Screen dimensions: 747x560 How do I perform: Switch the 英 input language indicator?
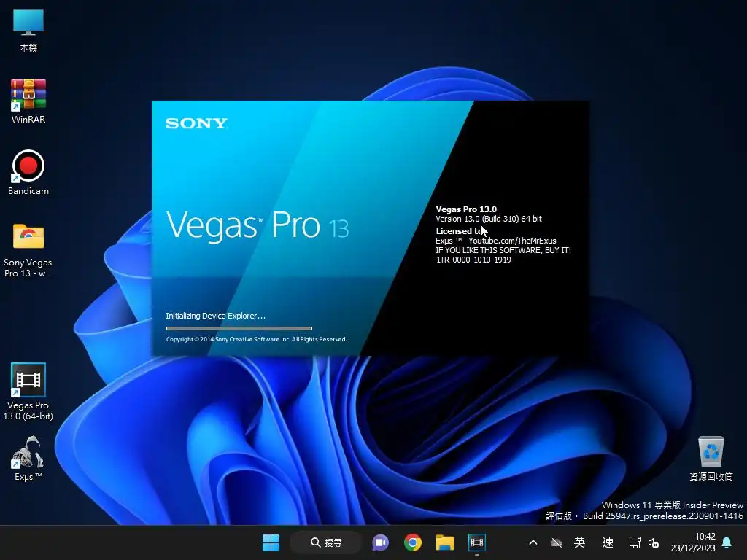point(579,542)
